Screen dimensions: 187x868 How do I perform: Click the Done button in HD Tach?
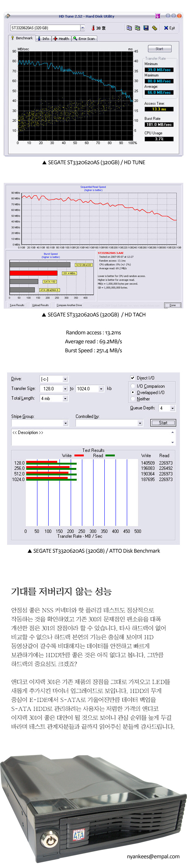172,305
